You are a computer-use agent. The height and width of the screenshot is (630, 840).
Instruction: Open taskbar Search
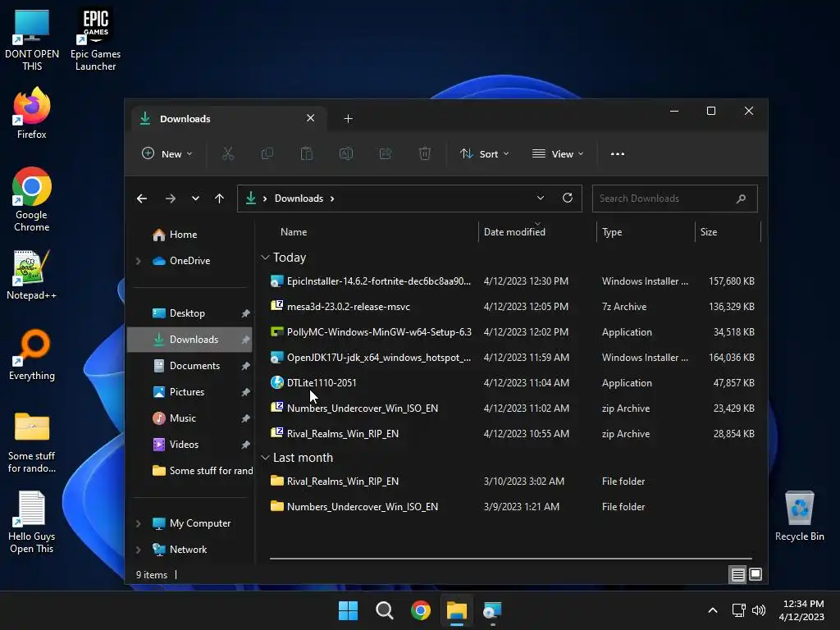point(385,610)
